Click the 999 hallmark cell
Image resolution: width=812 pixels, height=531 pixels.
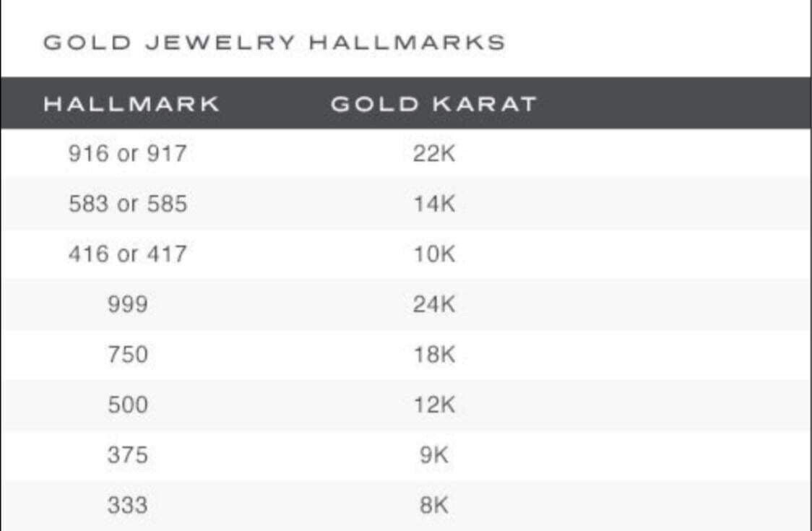click(127, 304)
